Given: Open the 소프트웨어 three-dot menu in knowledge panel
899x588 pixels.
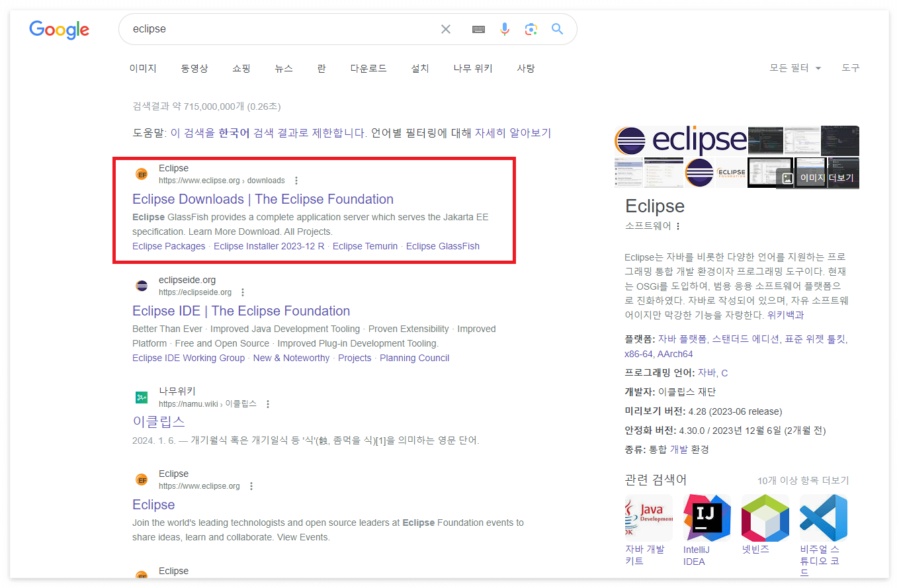Looking at the screenshot, I should tap(677, 226).
